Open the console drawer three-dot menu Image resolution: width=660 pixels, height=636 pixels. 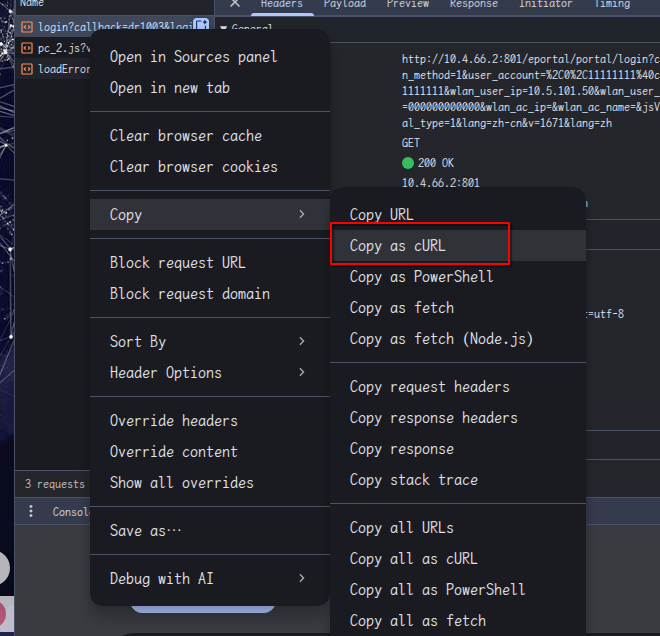31,511
